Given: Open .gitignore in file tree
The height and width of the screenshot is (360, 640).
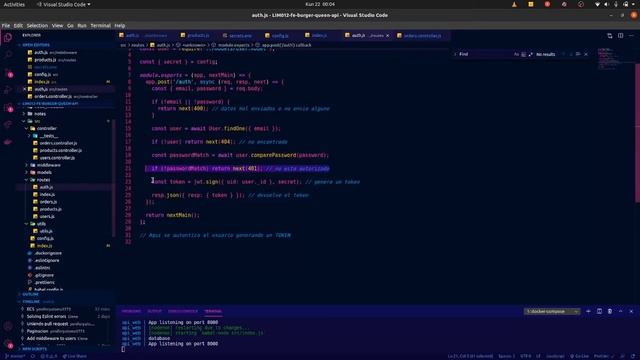Looking at the screenshot, I should (44, 276).
